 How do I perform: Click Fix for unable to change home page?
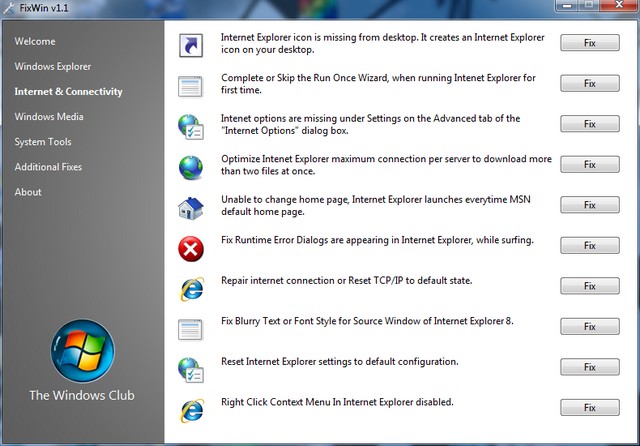coord(590,205)
